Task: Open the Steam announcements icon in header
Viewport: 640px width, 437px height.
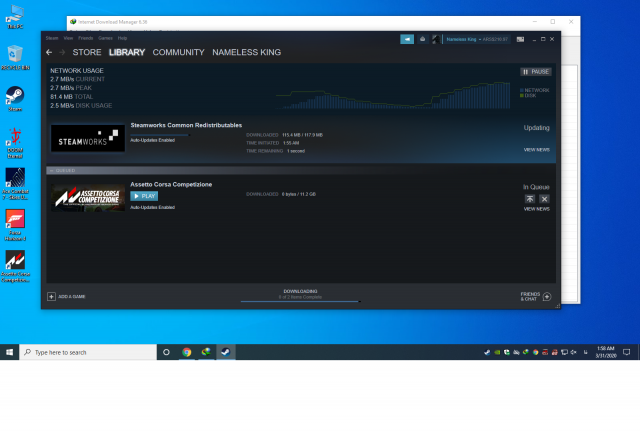Action: tap(407, 39)
